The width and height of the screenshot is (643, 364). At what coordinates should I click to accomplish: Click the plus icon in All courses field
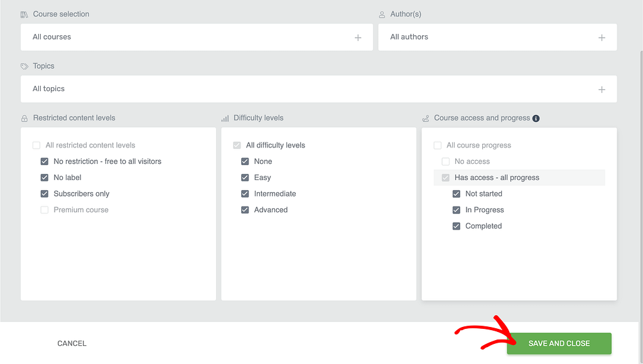pyautogui.click(x=358, y=38)
